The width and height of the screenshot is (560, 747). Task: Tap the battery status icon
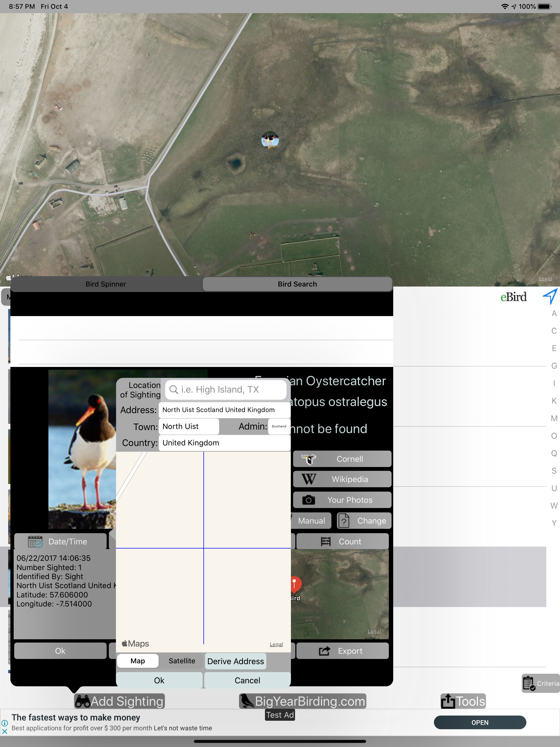544,6
